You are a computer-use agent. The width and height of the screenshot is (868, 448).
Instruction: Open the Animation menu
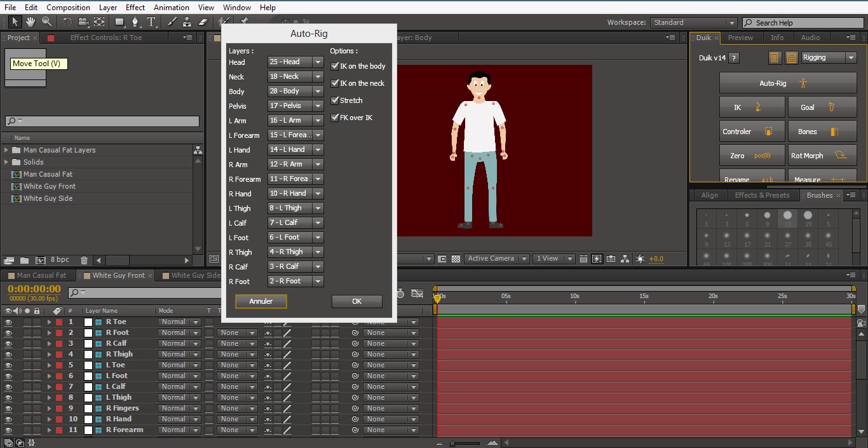[x=171, y=7]
